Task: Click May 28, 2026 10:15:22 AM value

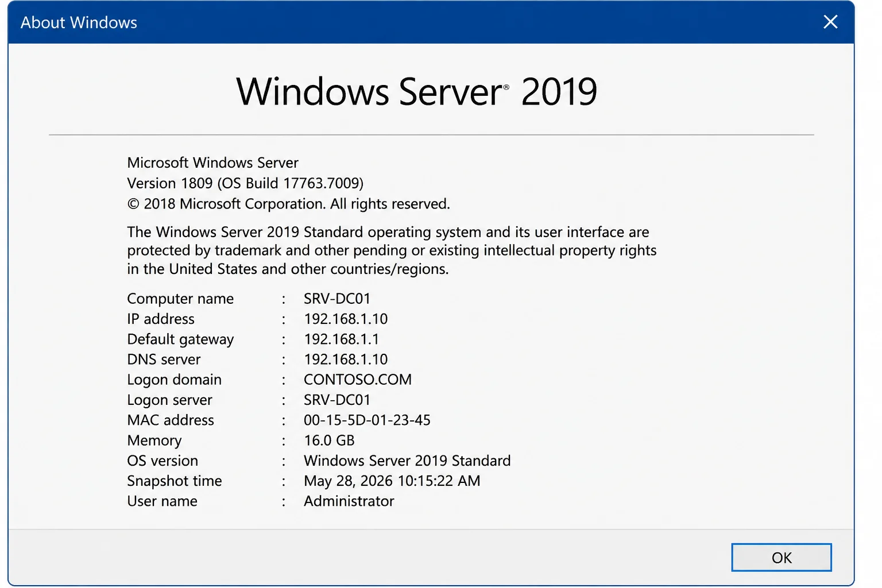Action: (x=392, y=481)
